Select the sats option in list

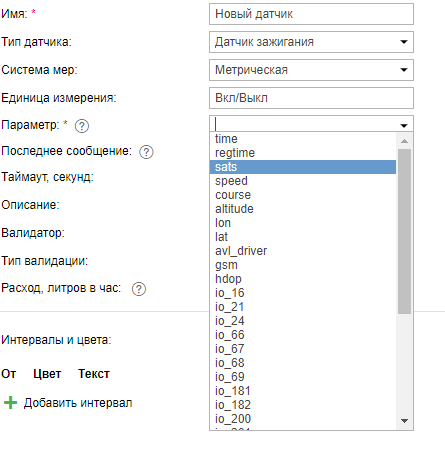tap(303, 167)
